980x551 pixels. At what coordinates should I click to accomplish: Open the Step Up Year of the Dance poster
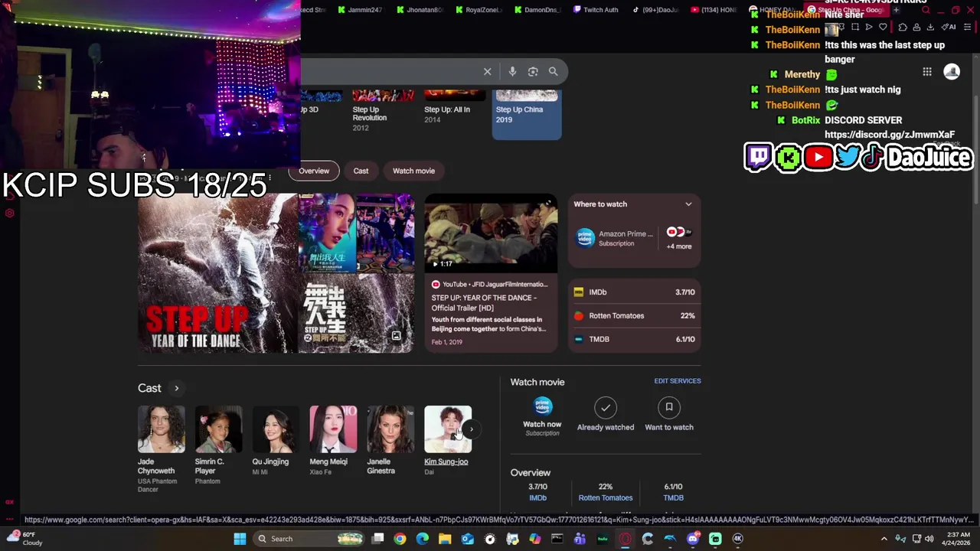(217, 273)
